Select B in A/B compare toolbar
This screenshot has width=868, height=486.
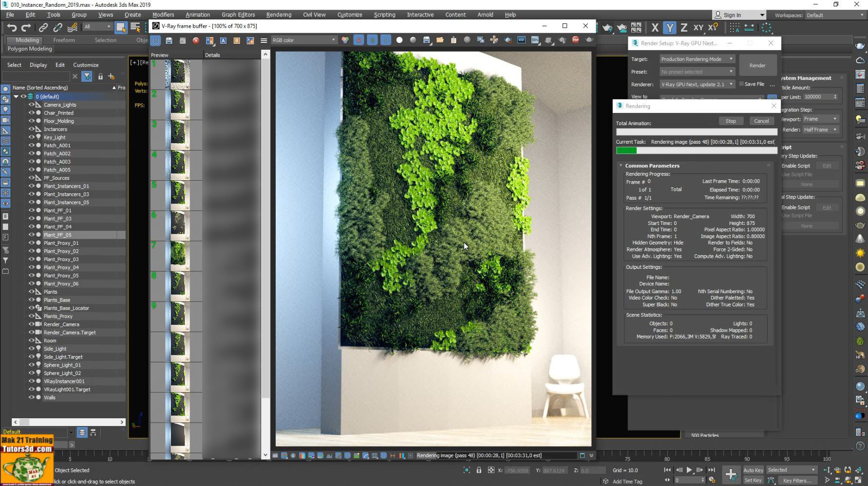click(237, 40)
